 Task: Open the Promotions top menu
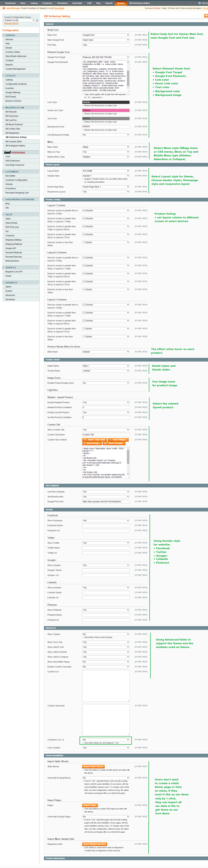[62, 3]
